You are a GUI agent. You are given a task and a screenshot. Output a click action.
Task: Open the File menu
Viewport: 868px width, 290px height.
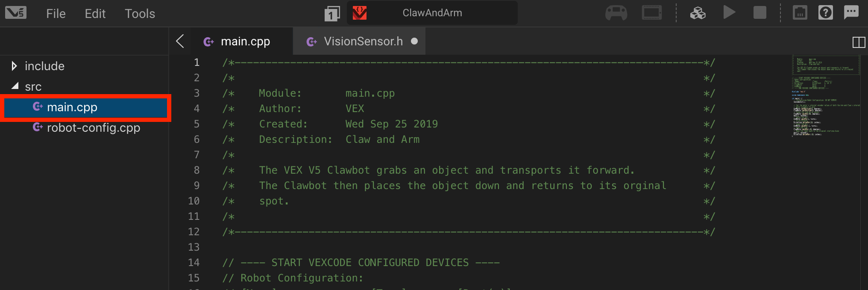pos(56,13)
